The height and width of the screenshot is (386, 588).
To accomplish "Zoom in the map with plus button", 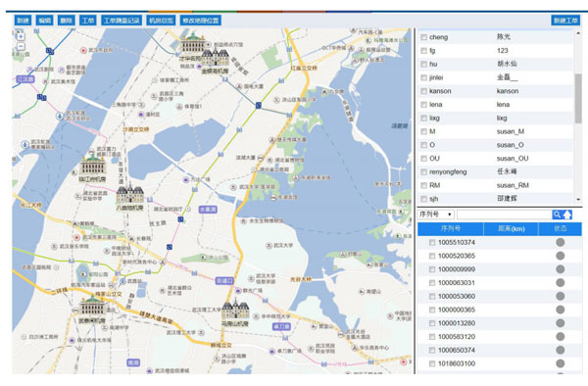I will coord(21,36).
